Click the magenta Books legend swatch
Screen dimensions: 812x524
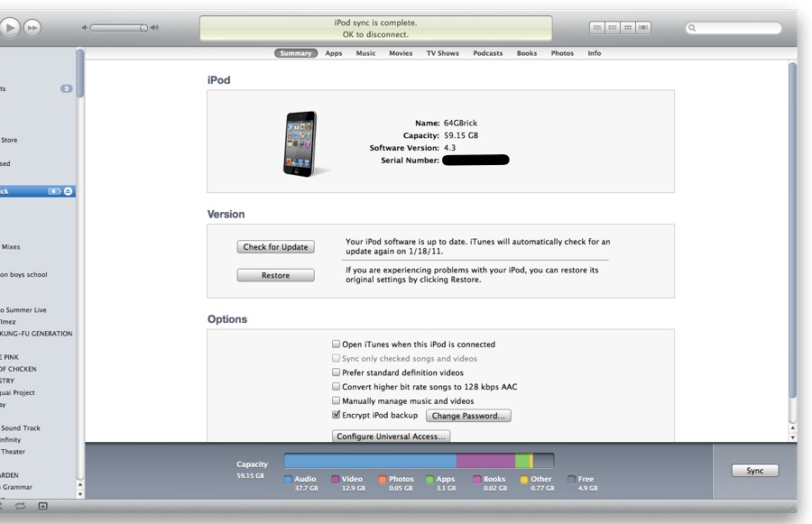[x=477, y=480]
